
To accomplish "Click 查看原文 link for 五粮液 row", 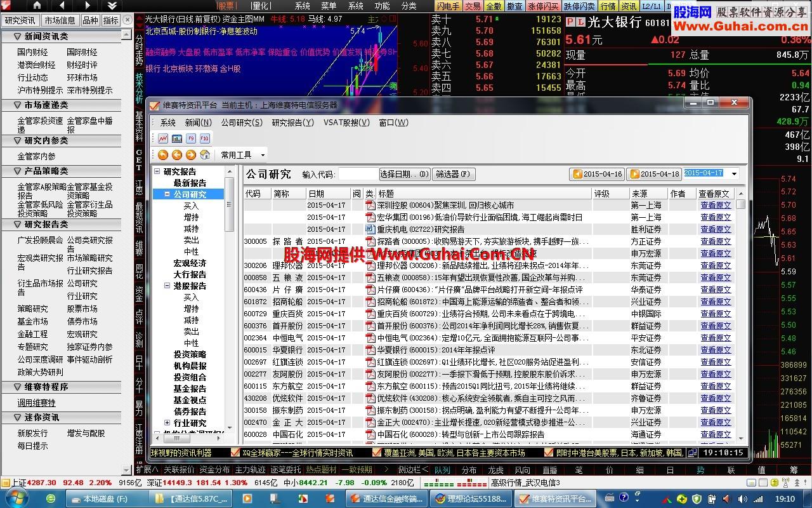I will (715, 277).
